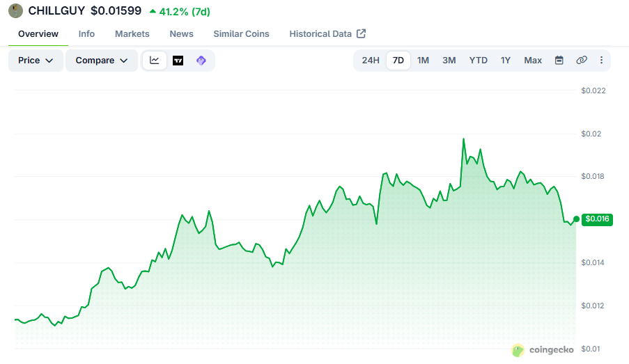Switch to line chart view icon

pyautogui.click(x=155, y=61)
